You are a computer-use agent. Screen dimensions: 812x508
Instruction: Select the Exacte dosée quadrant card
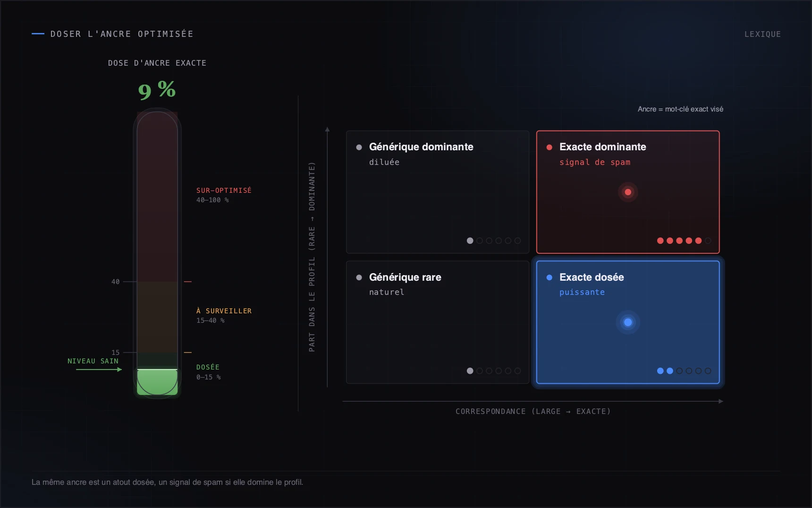628,322
